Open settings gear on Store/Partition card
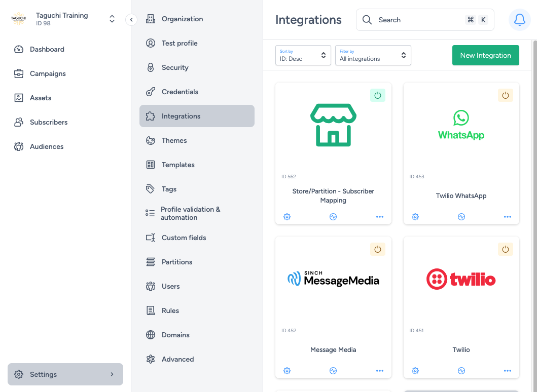537x392 pixels. coord(287,217)
